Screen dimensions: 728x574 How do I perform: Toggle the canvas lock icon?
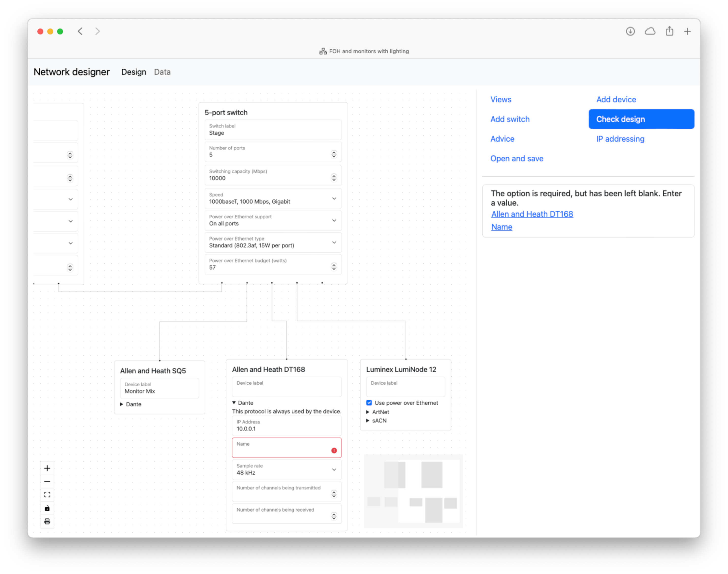[47, 508]
